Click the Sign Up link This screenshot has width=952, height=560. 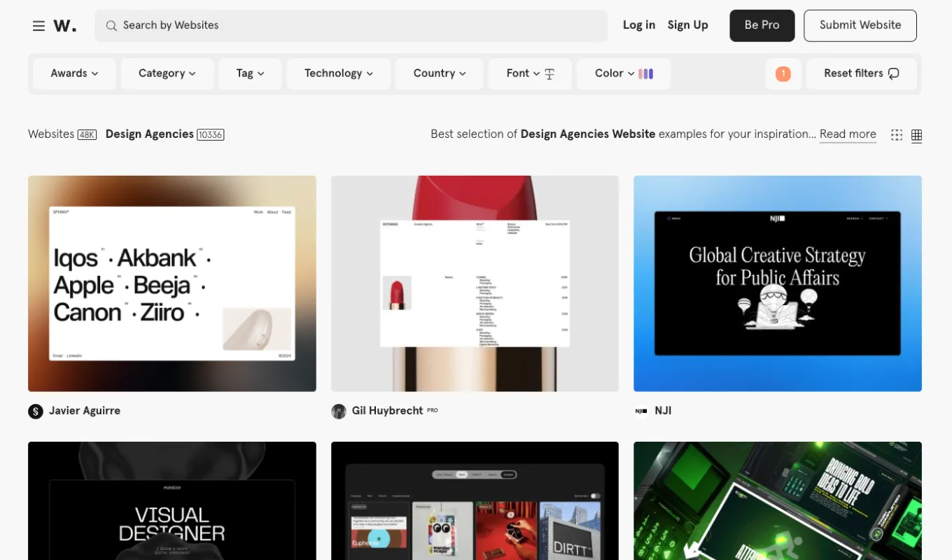tap(688, 25)
